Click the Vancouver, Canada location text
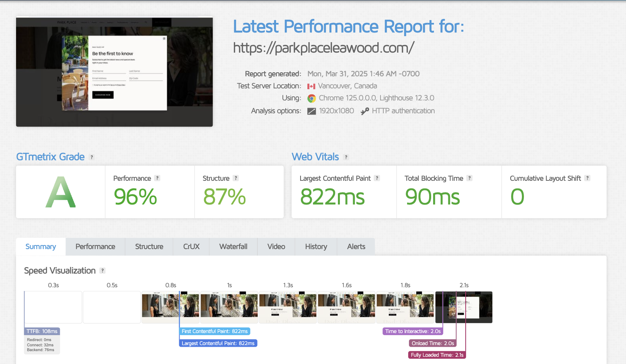The width and height of the screenshot is (626, 364). 348,86
